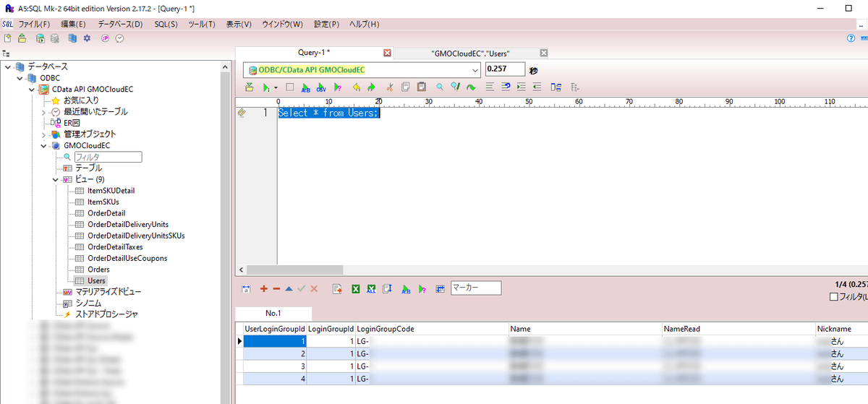Click the green redo arrow icon
868x404 pixels.
click(371, 87)
